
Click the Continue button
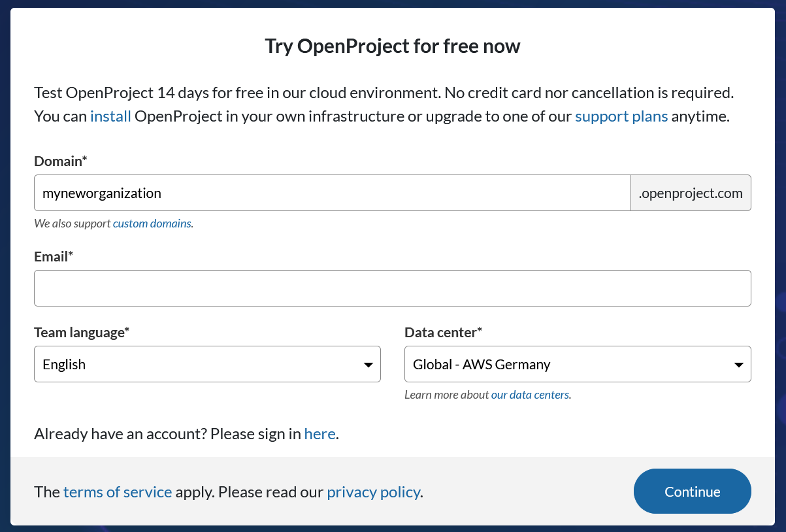[692, 491]
